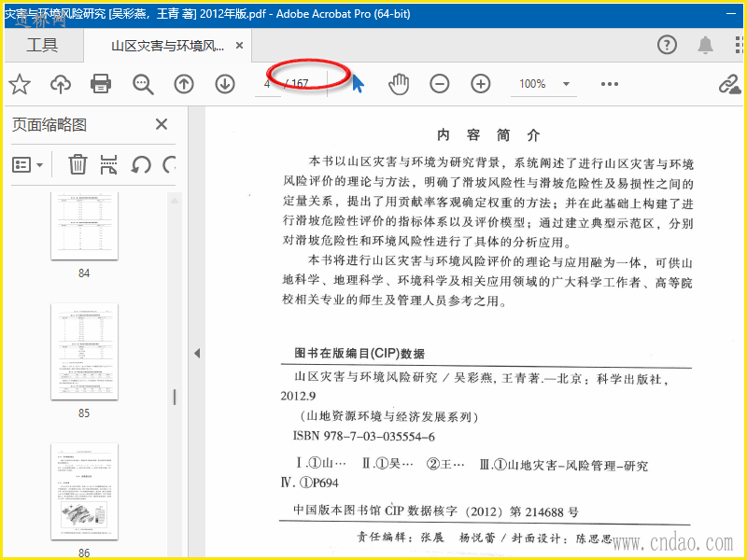
Task: Click the page extract scissors icon
Action: pos(108,165)
